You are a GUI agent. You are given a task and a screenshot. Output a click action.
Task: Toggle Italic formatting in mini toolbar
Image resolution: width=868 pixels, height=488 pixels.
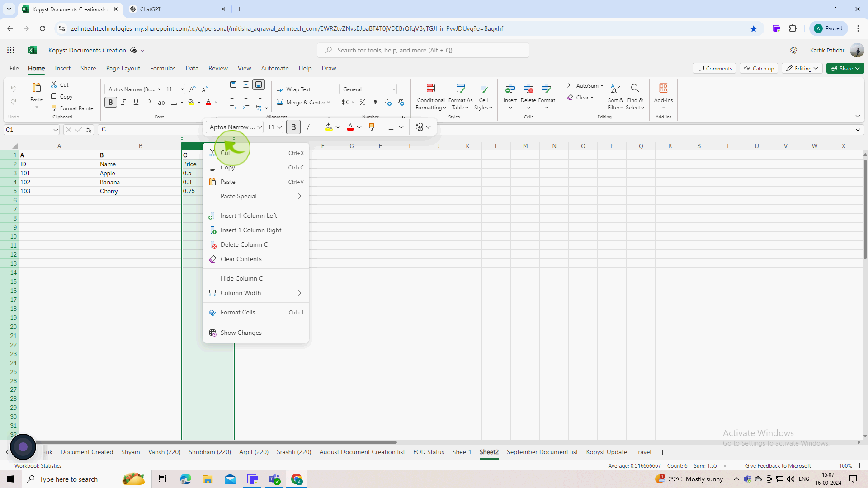pos(307,127)
